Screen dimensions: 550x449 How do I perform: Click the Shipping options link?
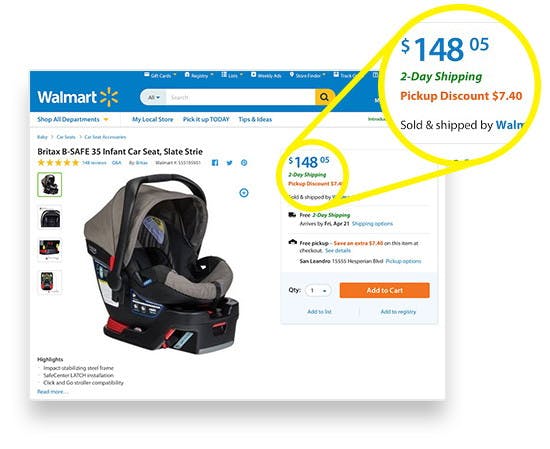coord(372,224)
